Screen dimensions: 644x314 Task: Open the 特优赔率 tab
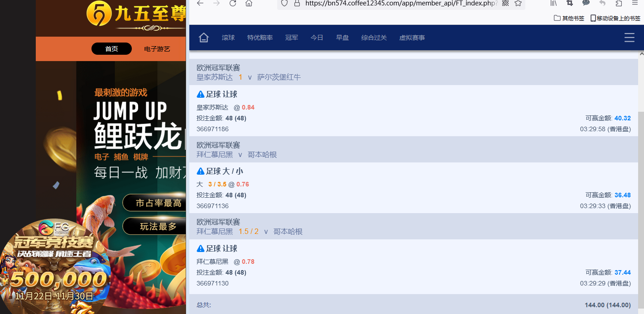260,38
